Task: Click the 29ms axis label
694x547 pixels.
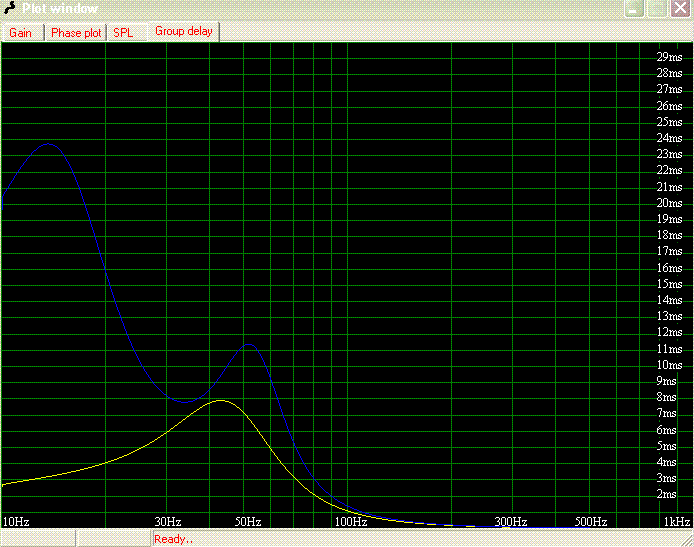Action: 669,57
